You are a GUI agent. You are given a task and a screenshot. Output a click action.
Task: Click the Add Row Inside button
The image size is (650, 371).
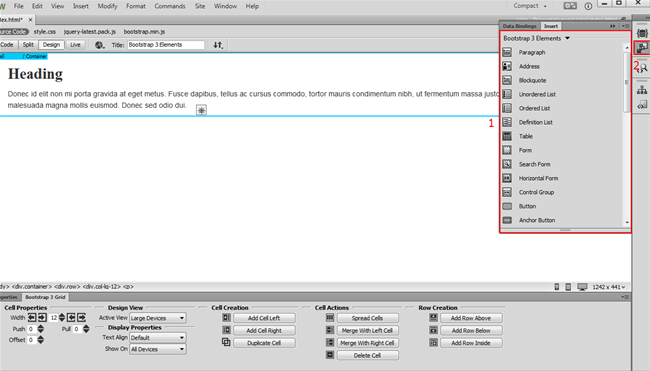click(471, 343)
